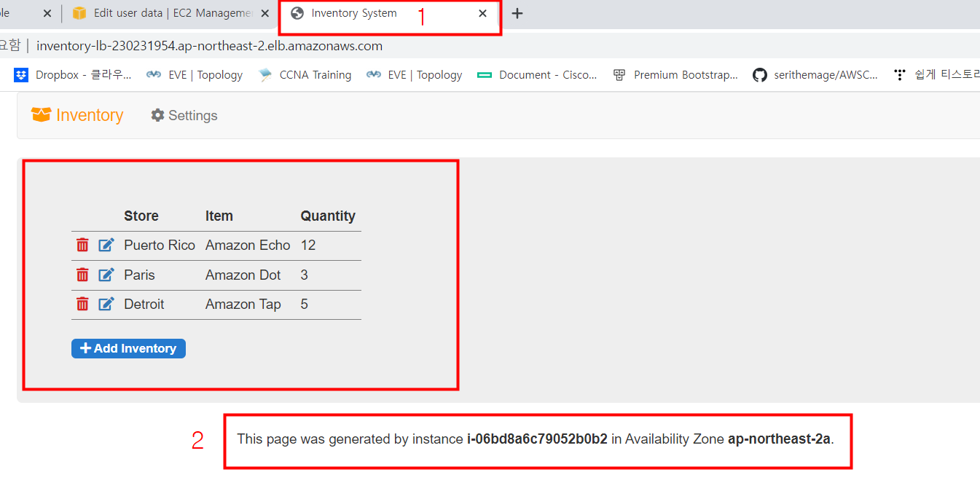The height and width of the screenshot is (499, 980).
Task: Click the Add Inventory button
Action: pyautogui.click(x=128, y=348)
